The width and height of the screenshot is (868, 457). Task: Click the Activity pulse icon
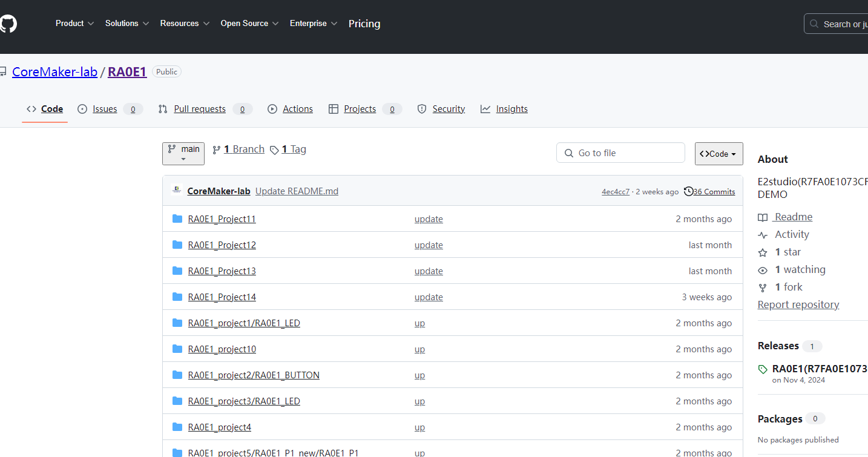tap(763, 235)
